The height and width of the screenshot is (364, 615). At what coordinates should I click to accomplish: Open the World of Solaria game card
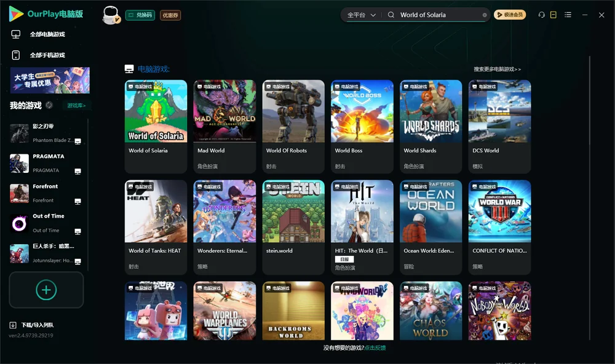156,126
